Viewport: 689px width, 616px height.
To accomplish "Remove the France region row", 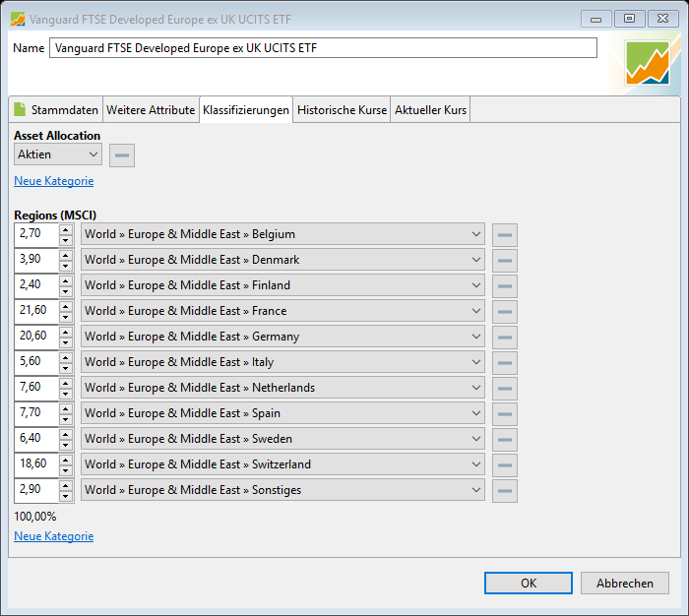I will point(504,312).
